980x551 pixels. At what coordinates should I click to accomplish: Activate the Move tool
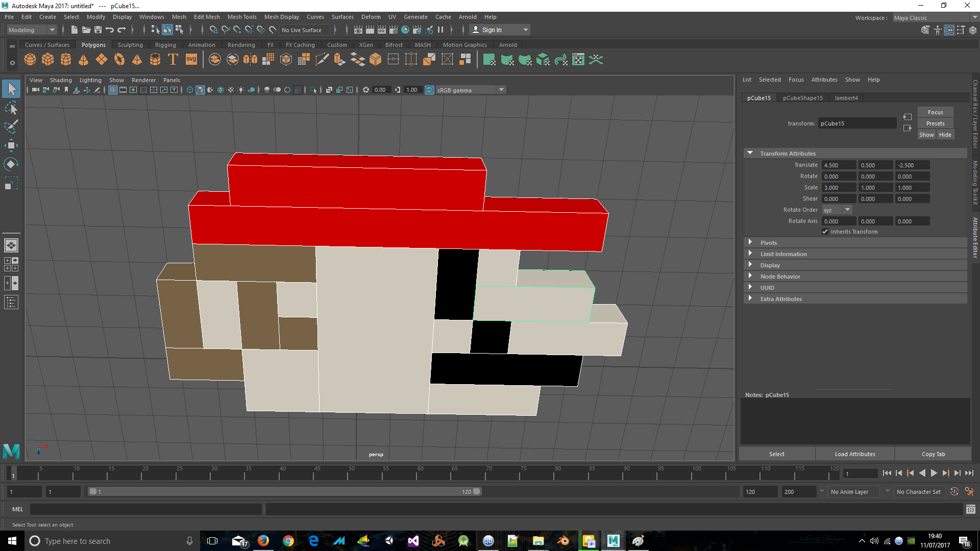pyautogui.click(x=11, y=145)
